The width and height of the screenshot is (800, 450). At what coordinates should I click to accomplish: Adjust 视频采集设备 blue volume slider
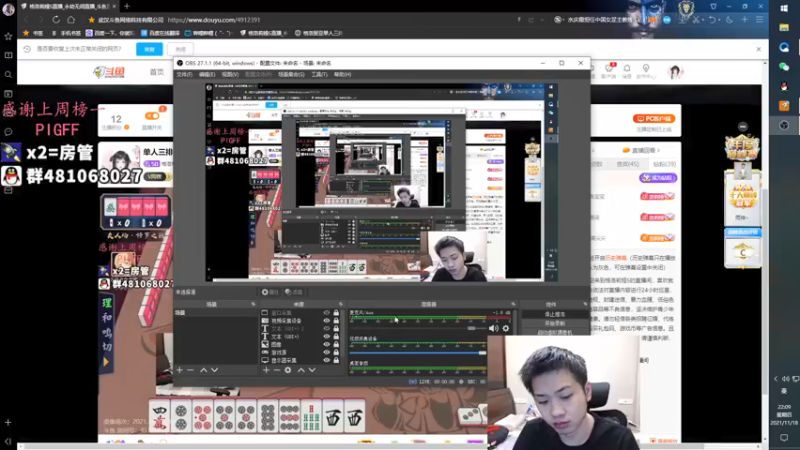pyautogui.click(x=417, y=353)
